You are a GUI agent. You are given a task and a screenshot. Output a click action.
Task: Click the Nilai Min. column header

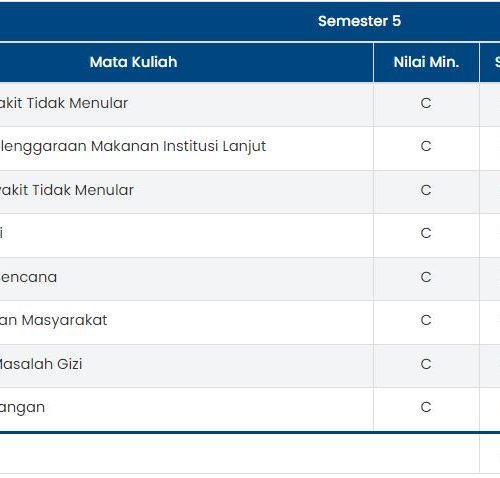point(426,62)
